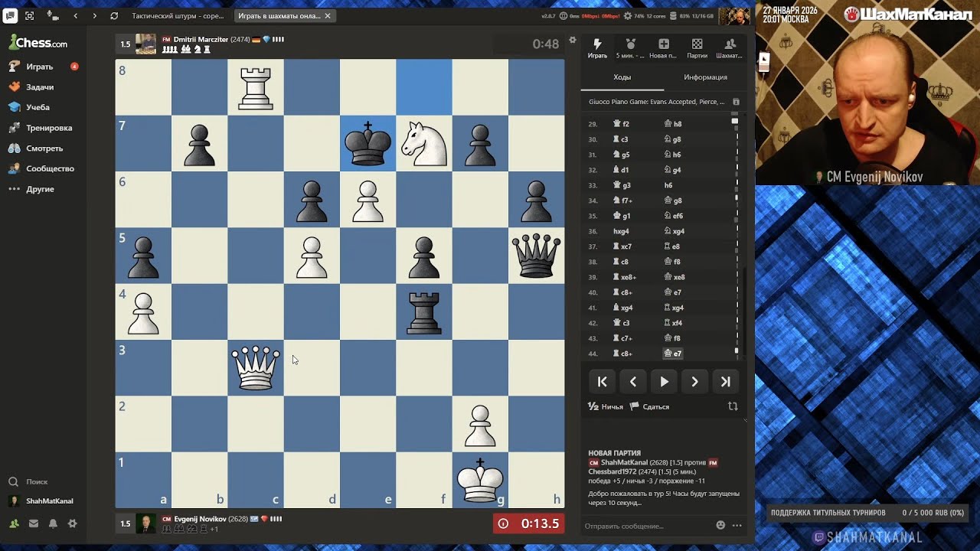
Task: Step forward one move
Action: tap(694, 381)
